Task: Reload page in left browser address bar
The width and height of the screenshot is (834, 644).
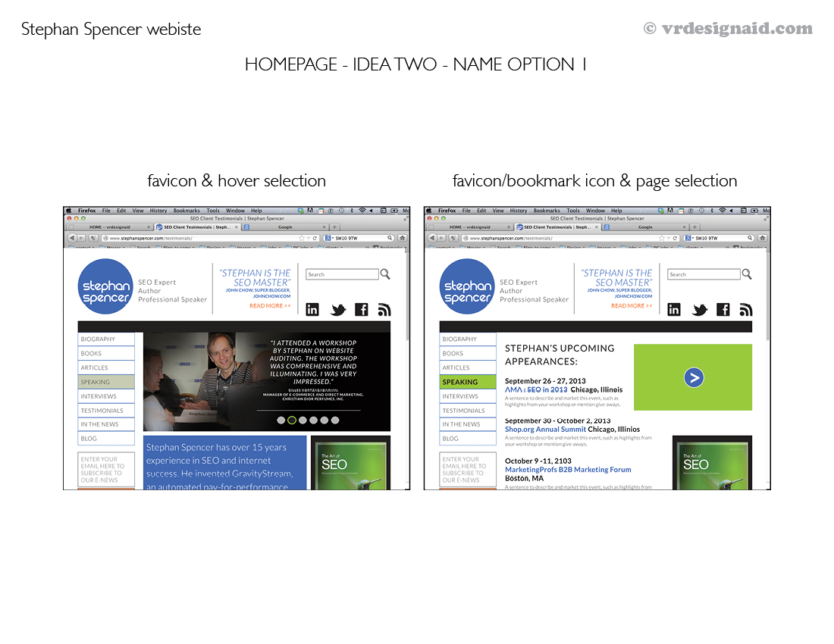Action: pos(315,238)
